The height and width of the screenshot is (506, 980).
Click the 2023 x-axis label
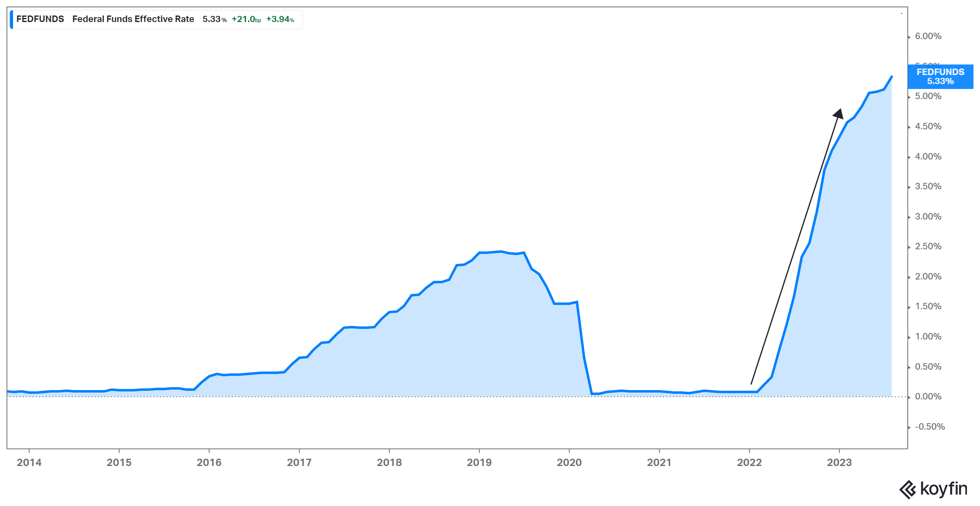click(x=839, y=462)
